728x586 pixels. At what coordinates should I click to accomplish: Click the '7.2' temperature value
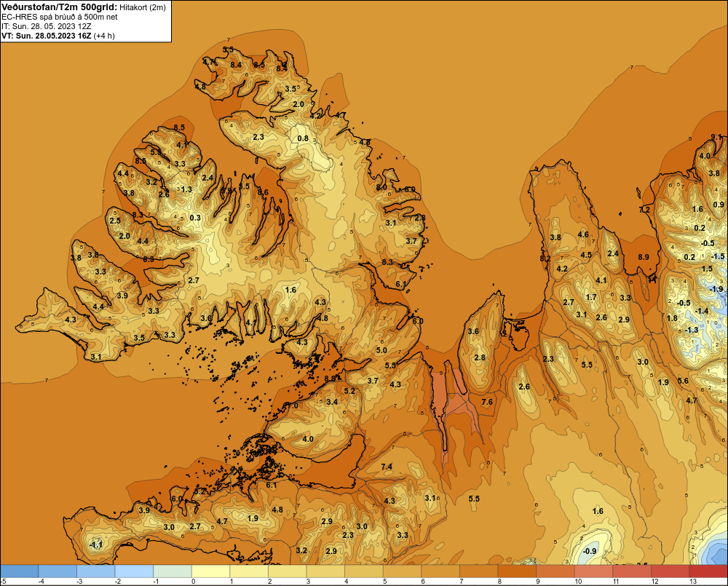(x=644, y=210)
